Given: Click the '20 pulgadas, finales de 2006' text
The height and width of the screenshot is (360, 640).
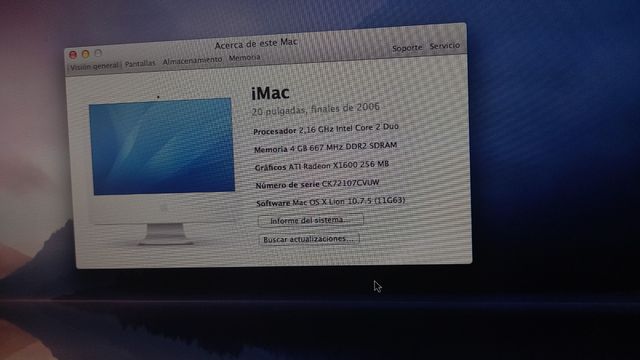Looking at the screenshot, I should point(316,109).
